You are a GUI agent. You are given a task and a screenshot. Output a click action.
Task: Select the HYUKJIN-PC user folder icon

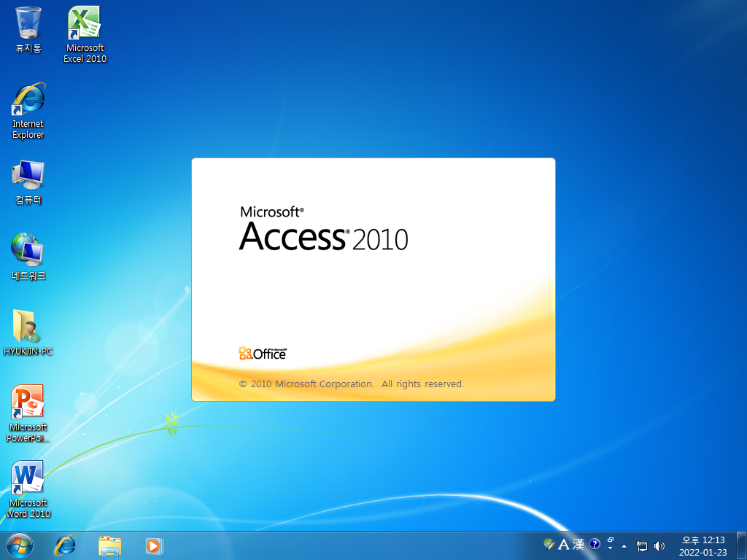click(x=28, y=332)
